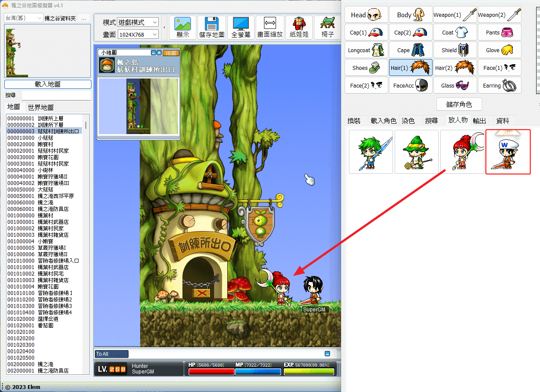Open the 紙娃娃 avatar doll icon

click(x=299, y=28)
